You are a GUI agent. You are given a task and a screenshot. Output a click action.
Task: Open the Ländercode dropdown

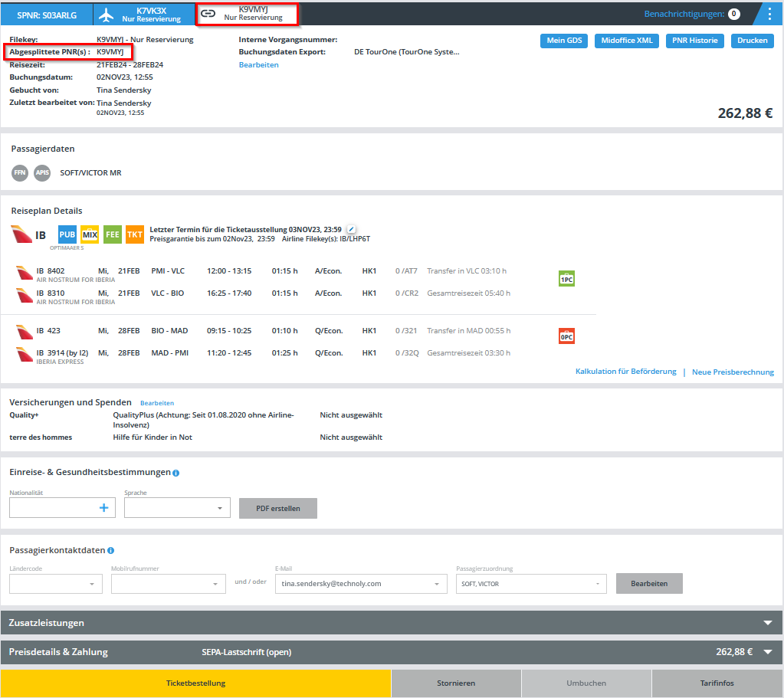(x=56, y=584)
